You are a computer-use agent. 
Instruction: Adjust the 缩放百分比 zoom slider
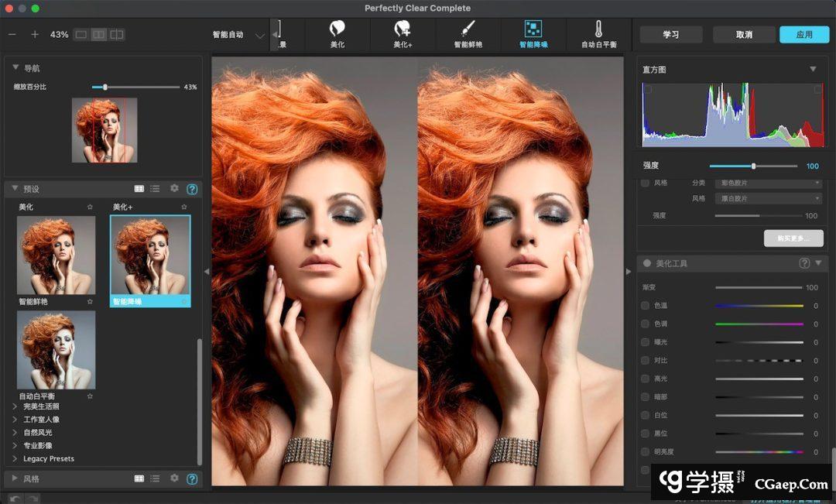[105, 87]
